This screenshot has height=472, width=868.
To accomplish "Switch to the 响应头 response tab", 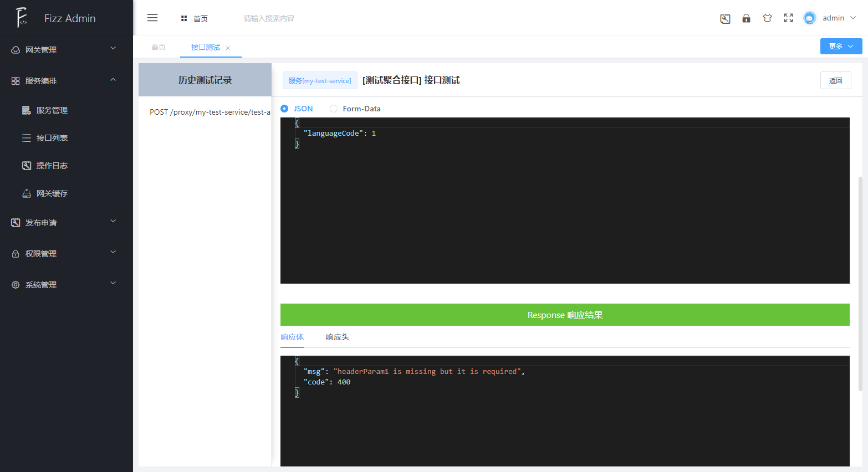I will coord(338,337).
